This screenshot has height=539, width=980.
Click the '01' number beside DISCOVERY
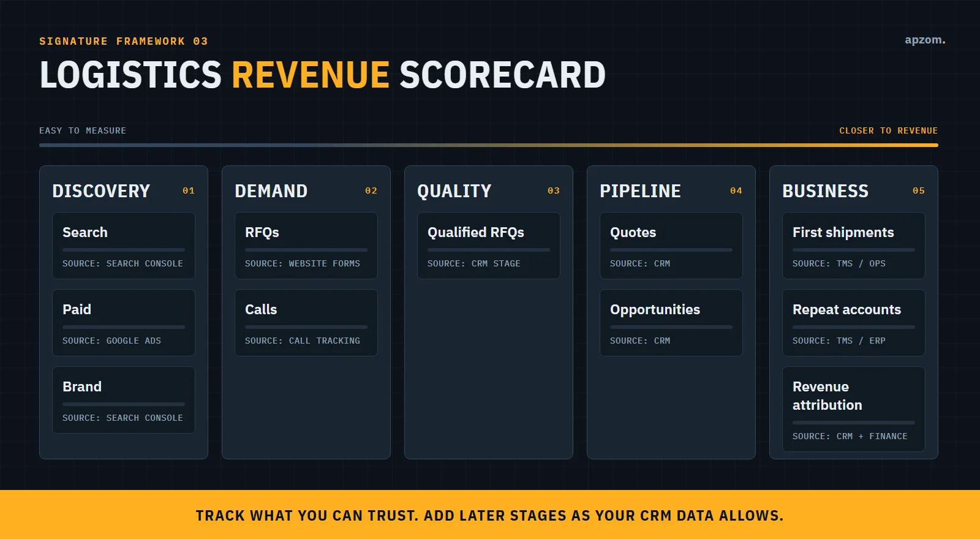click(x=189, y=190)
